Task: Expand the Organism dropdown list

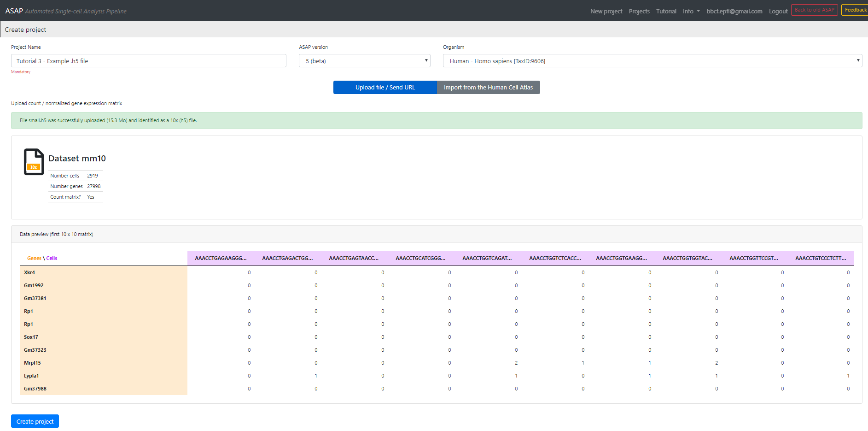Action: 652,61
